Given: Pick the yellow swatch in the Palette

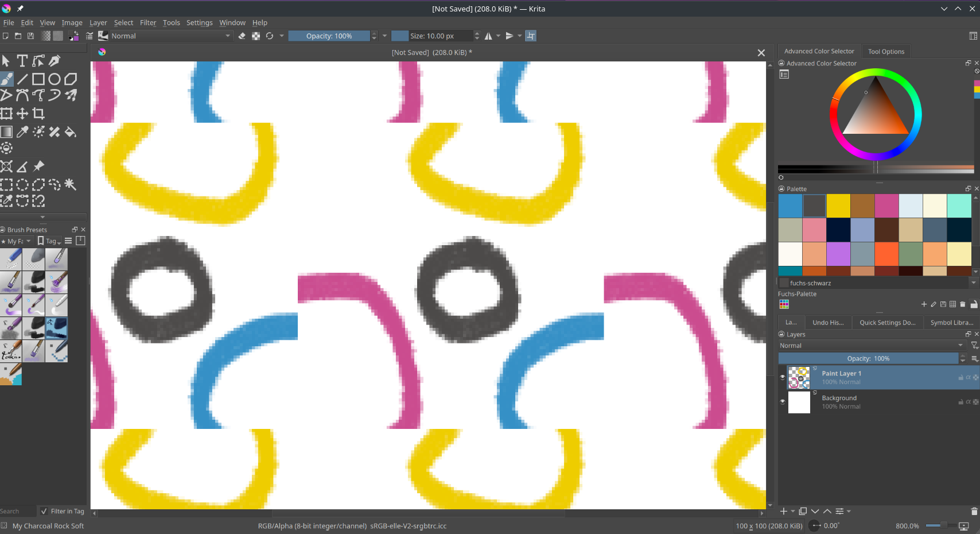Looking at the screenshot, I should pyautogui.click(x=838, y=206).
